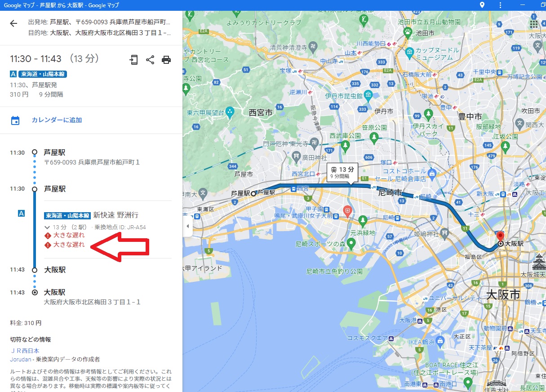Print the directions with the printer icon
Image resolution: width=546 pixels, height=392 pixels.
166,60
